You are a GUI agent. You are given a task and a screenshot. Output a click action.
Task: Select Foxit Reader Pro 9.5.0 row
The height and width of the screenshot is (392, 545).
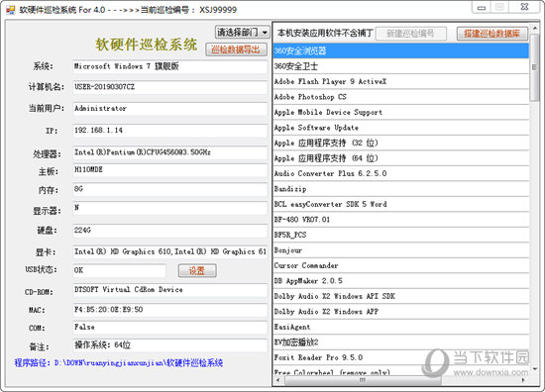point(401,357)
